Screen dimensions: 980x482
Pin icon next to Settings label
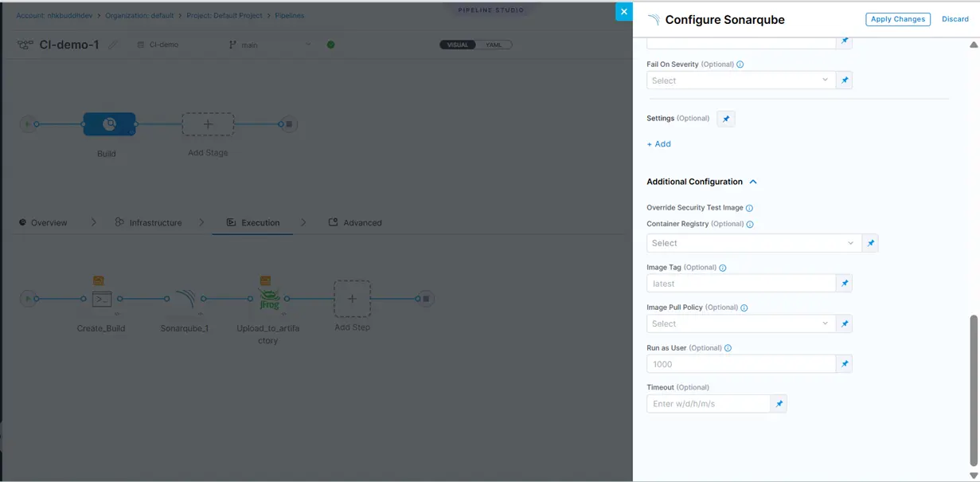pos(725,119)
